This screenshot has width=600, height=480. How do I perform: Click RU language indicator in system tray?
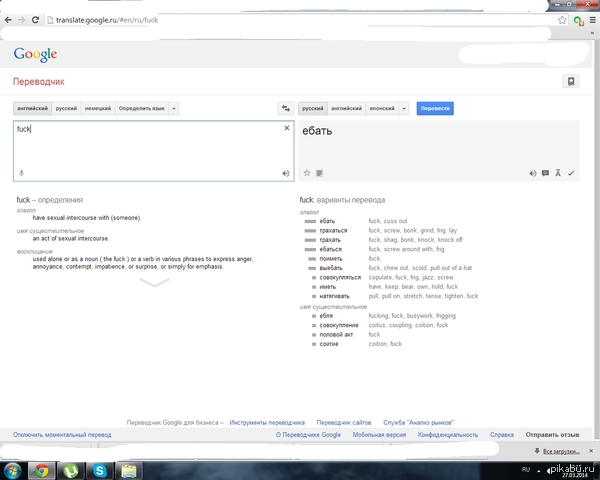tap(526, 470)
